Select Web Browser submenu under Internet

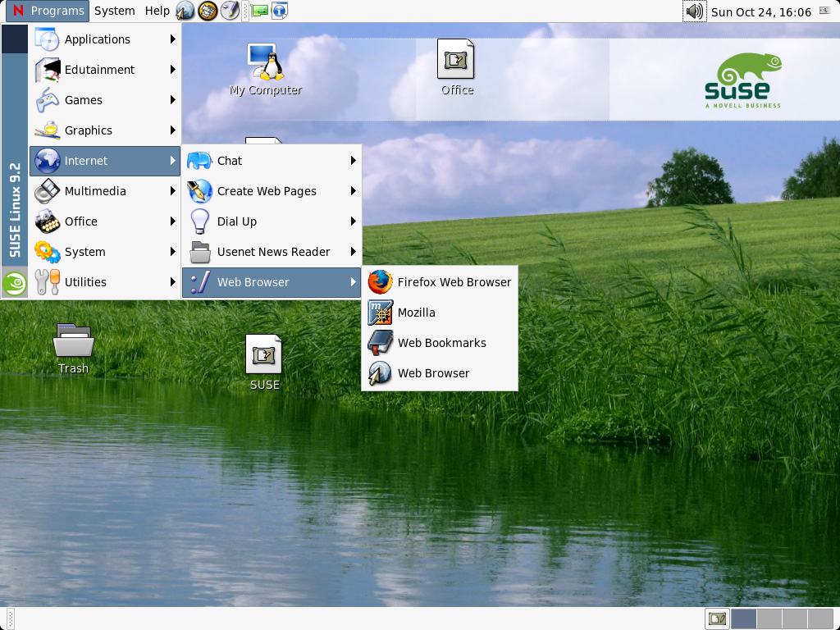[272, 282]
